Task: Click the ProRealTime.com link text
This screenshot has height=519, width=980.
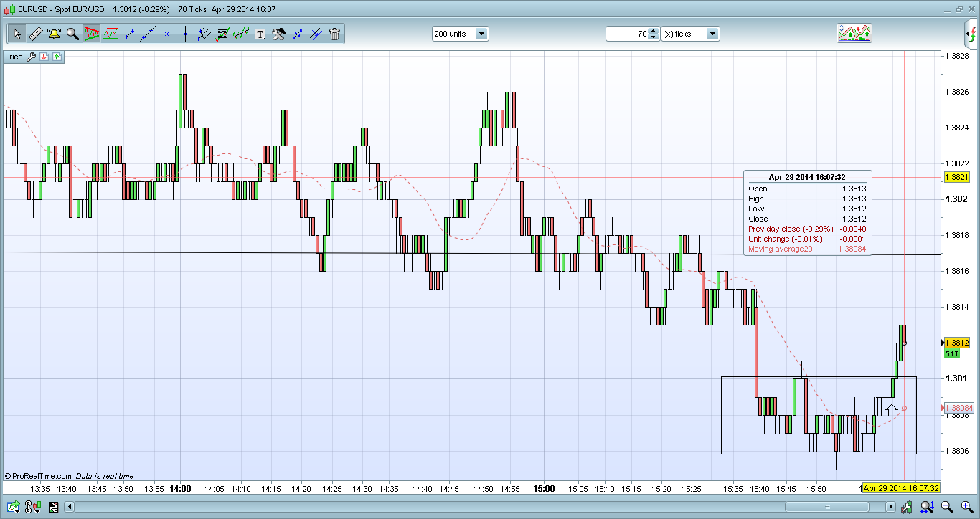Action: (42, 476)
